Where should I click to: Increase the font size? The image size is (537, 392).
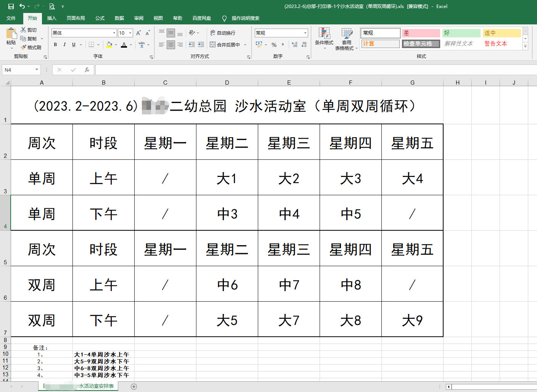pyautogui.click(x=138, y=33)
